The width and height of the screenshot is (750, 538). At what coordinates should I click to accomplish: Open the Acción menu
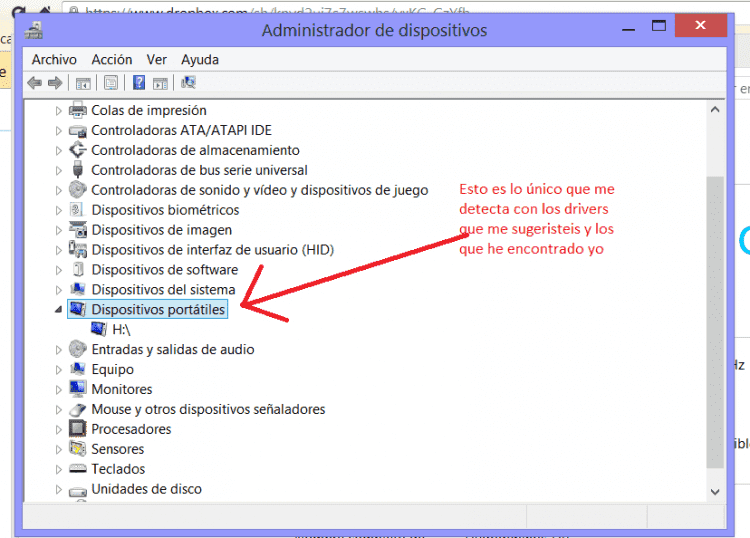pos(112,60)
